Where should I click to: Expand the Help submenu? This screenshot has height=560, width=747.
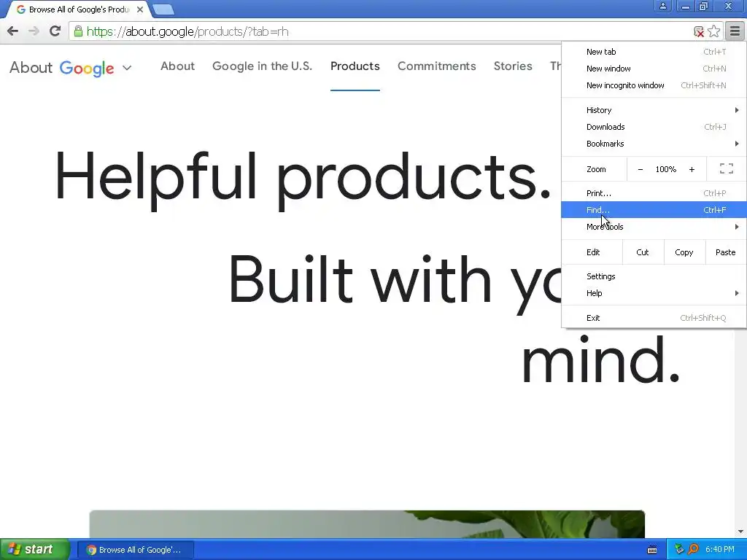click(654, 293)
